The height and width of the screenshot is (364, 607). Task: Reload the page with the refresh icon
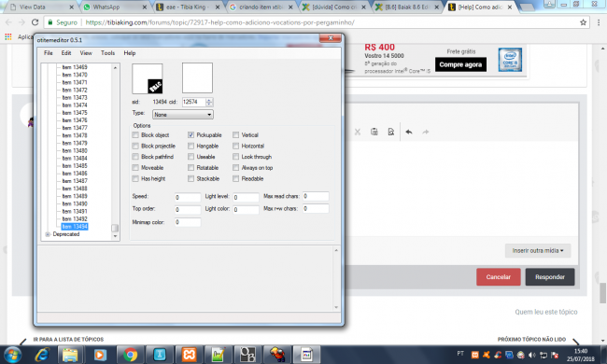[x=35, y=22]
